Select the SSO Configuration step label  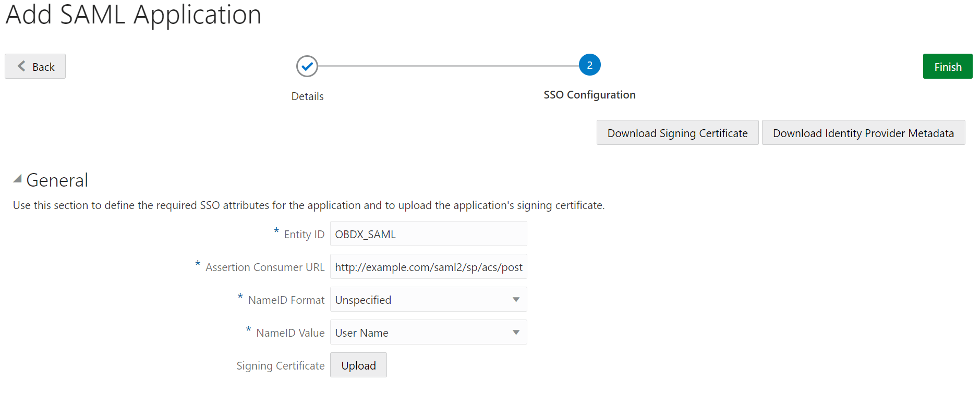589,95
